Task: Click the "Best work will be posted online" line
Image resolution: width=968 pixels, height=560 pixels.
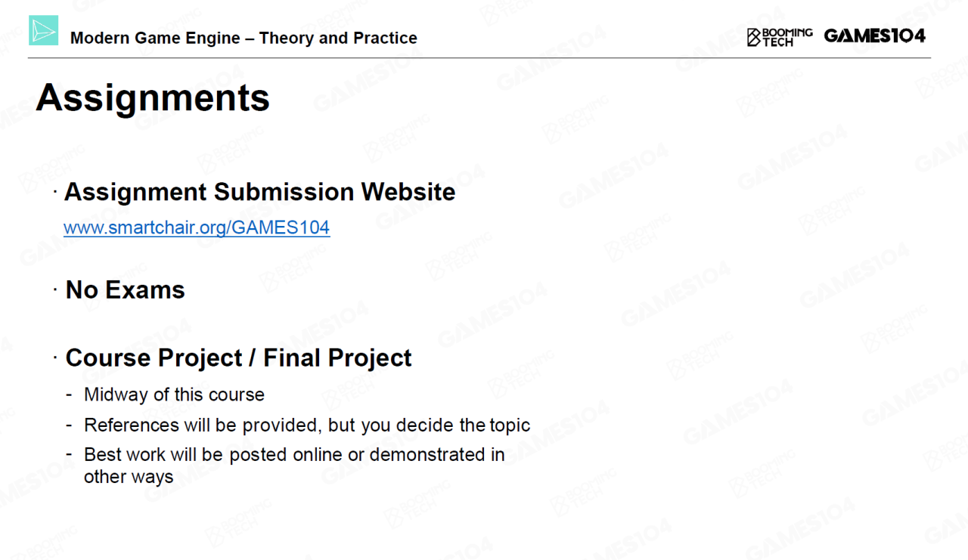Action: click(294, 455)
